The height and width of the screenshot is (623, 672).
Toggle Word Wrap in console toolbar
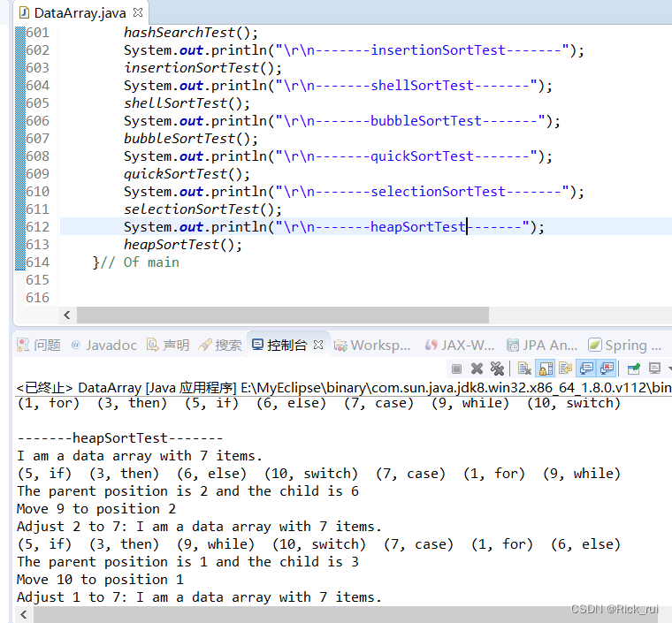click(x=566, y=368)
